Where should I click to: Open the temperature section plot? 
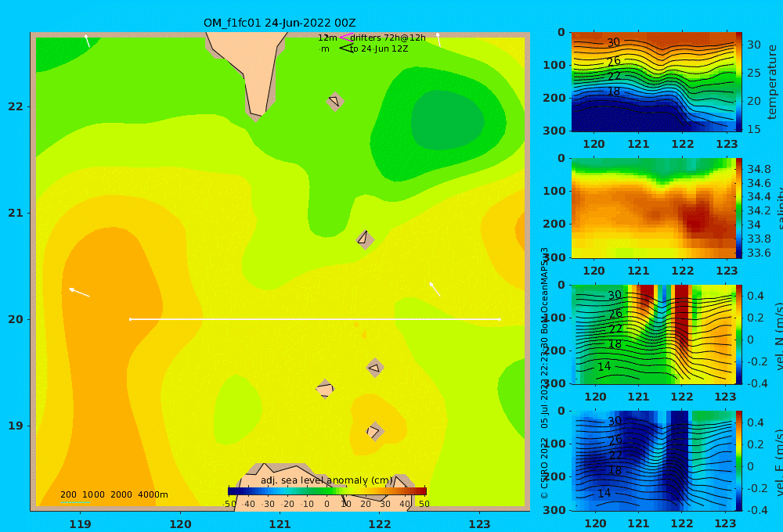point(653,82)
